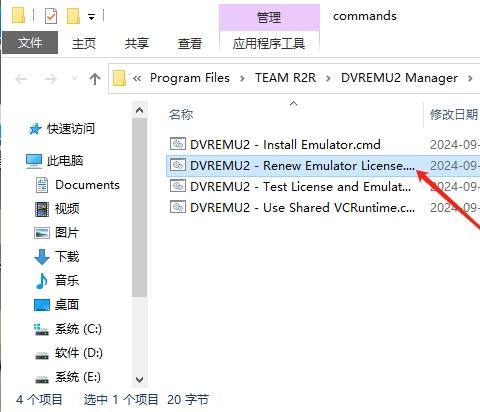The width and height of the screenshot is (480, 412).
Task: Click the Quick access star icon
Action: point(35,129)
